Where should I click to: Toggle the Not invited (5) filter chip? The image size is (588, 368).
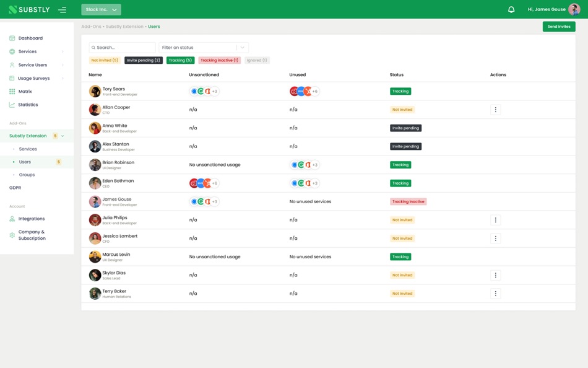[x=105, y=60]
